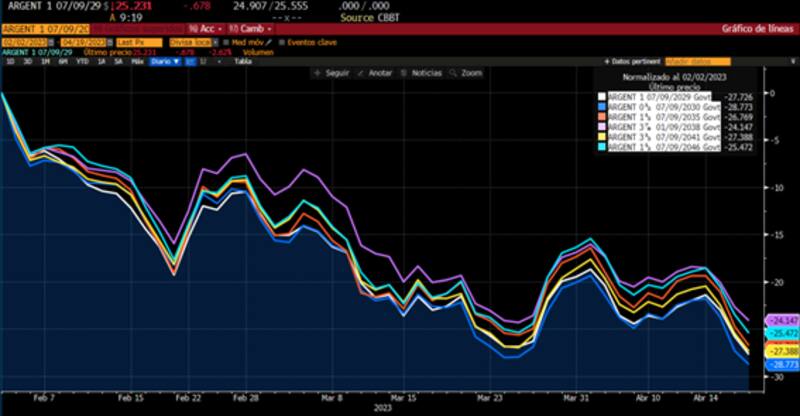Open the Diario periodicity dropdown

click(x=164, y=61)
